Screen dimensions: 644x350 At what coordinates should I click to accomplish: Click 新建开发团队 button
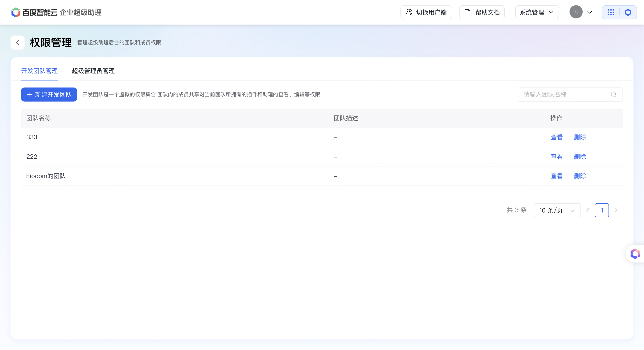[x=49, y=94]
